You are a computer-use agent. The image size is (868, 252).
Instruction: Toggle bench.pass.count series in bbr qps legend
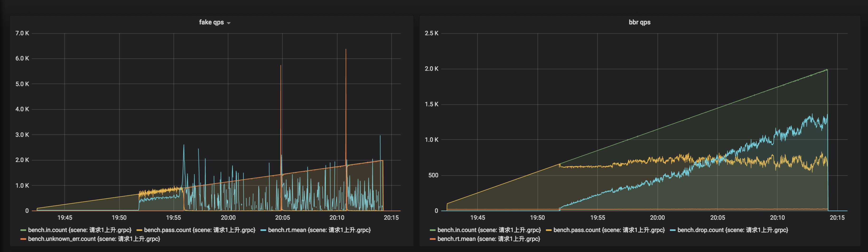(x=609, y=230)
